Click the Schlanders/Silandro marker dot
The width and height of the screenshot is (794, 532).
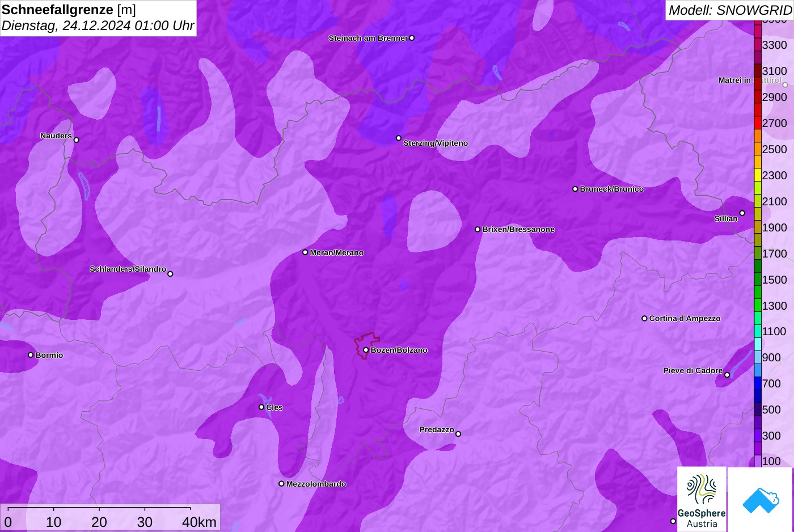[x=170, y=274]
